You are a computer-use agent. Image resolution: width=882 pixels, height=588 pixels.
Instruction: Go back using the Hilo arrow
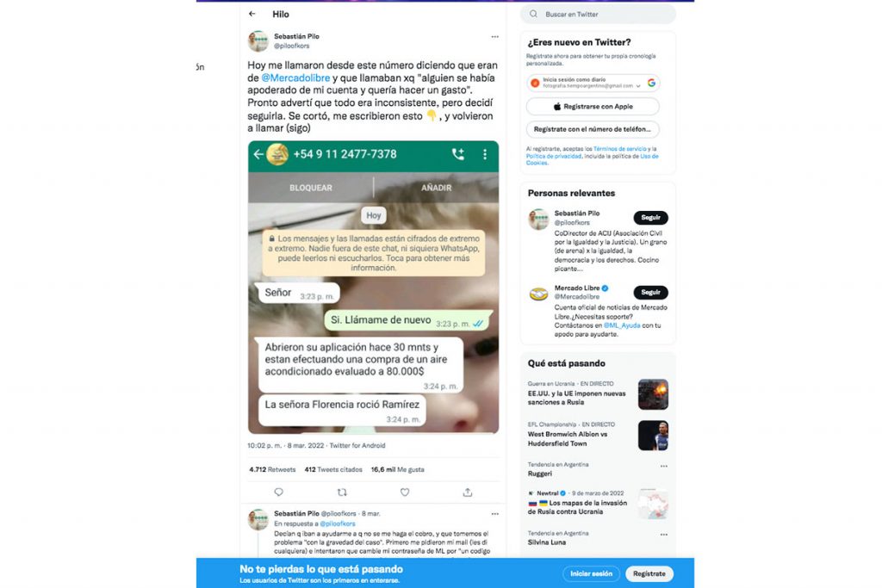pyautogui.click(x=252, y=14)
